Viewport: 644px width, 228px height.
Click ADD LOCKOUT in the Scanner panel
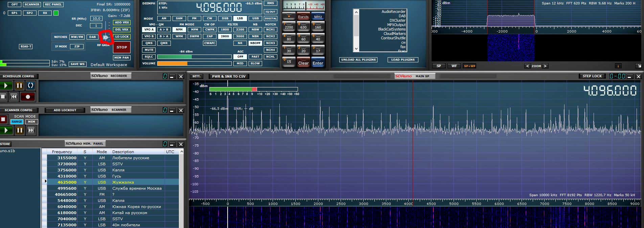click(65, 110)
